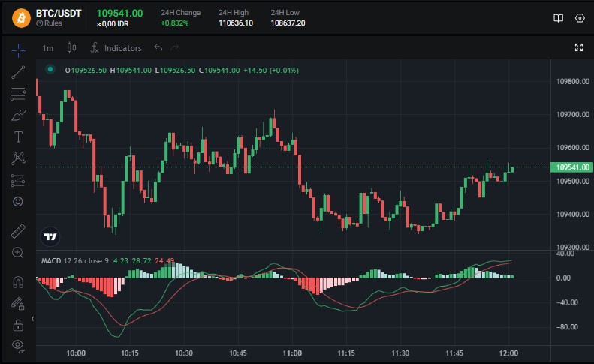This screenshot has width=594, height=364.
Task: Select the ruler measure tool
Action: click(18, 231)
